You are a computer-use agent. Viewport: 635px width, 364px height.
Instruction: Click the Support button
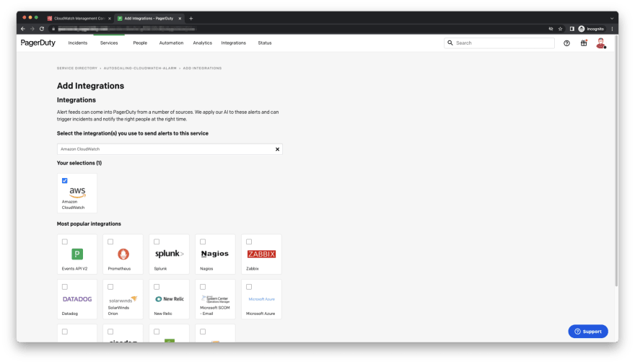tap(588, 332)
